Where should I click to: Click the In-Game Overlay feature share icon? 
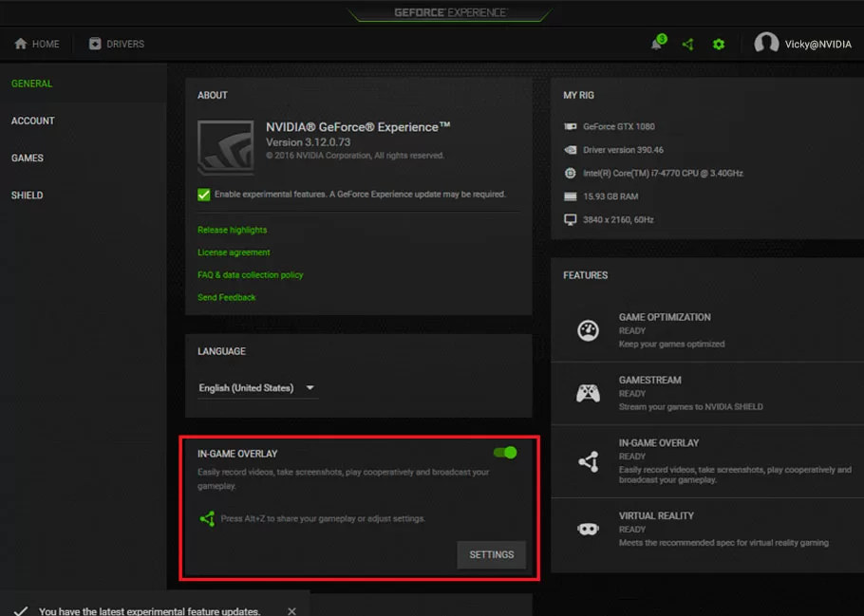pos(589,461)
